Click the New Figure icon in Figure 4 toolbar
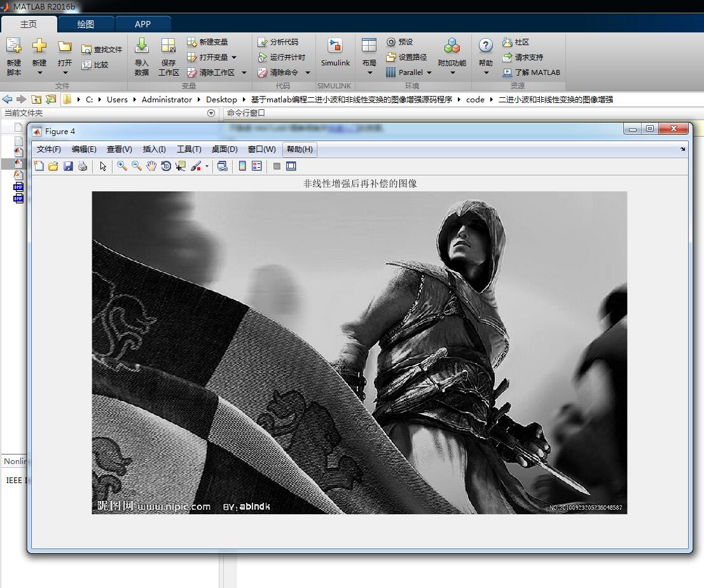Image resolution: width=704 pixels, height=588 pixels. coord(39,166)
